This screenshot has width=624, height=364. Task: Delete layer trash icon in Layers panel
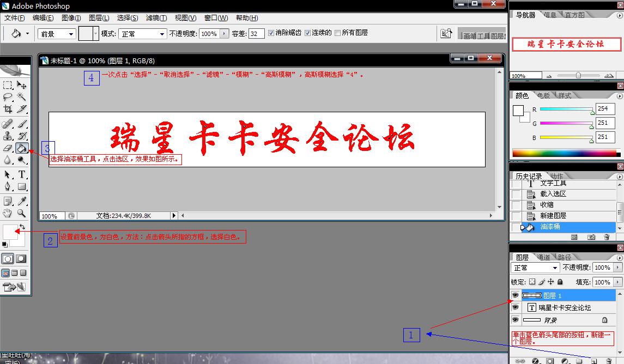609,361
